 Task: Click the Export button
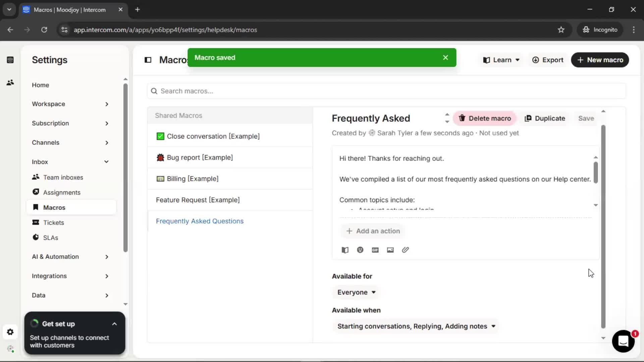click(548, 60)
